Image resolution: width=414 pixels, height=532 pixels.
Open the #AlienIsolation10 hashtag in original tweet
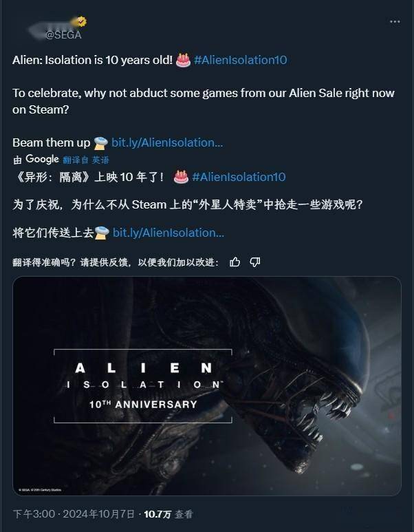point(241,60)
